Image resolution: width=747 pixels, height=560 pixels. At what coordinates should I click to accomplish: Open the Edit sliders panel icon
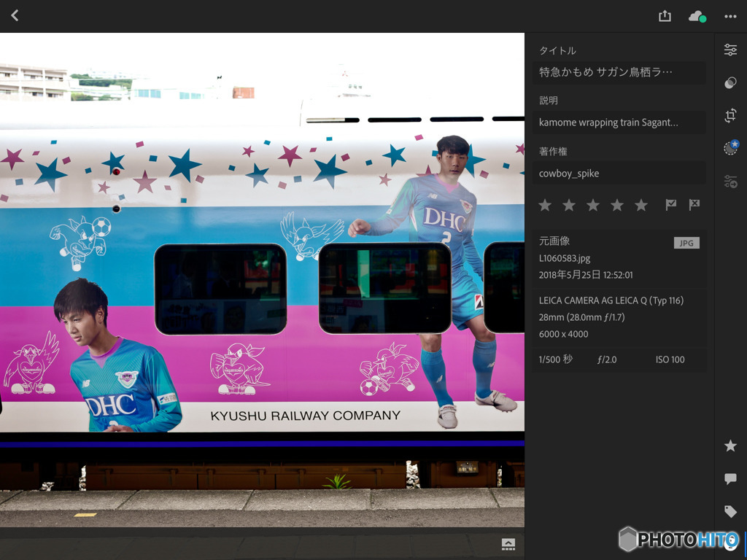(x=730, y=50)
